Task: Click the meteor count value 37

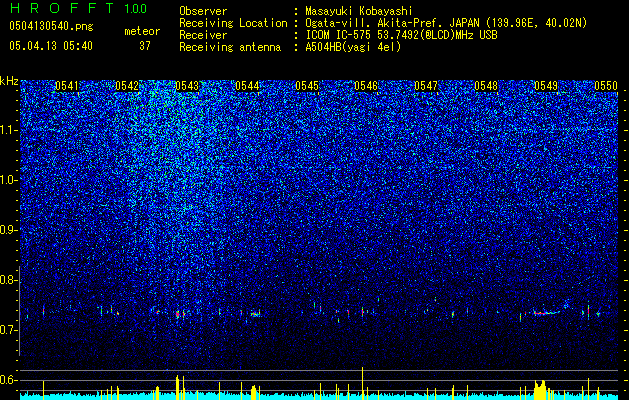Action: [x=145, y=46]
